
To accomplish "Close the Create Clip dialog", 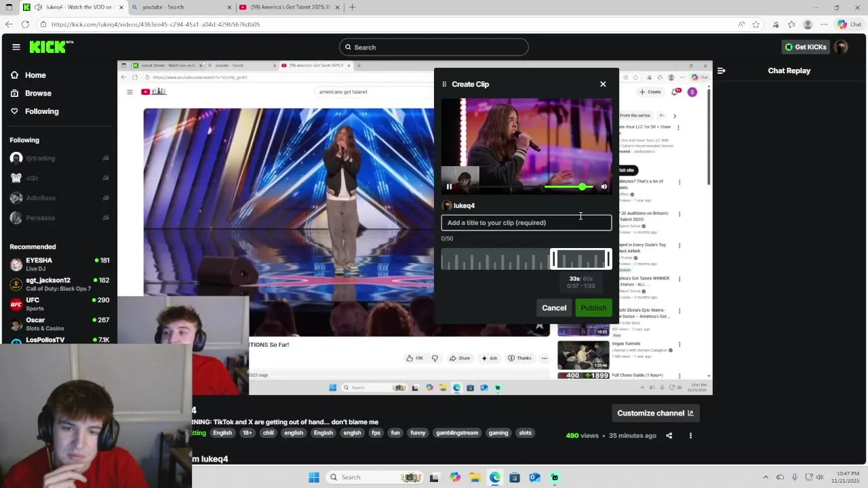I will (x=603, y=84).
